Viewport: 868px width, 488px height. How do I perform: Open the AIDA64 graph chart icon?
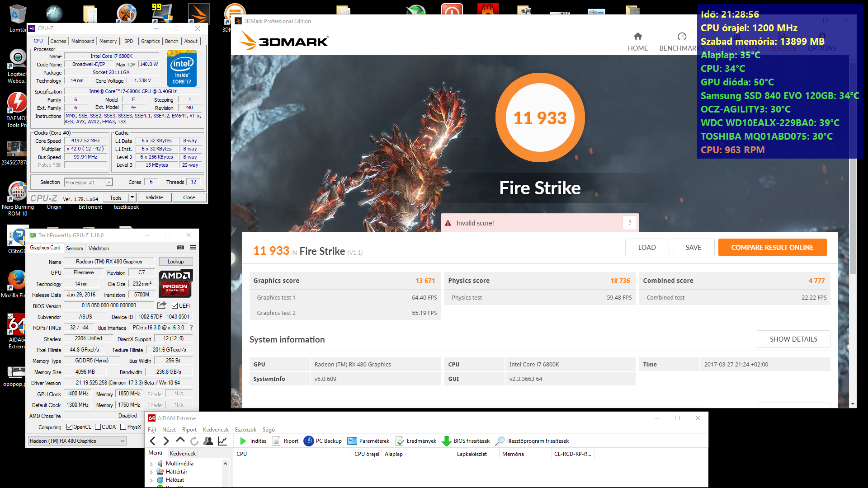(x=222, y=441)
